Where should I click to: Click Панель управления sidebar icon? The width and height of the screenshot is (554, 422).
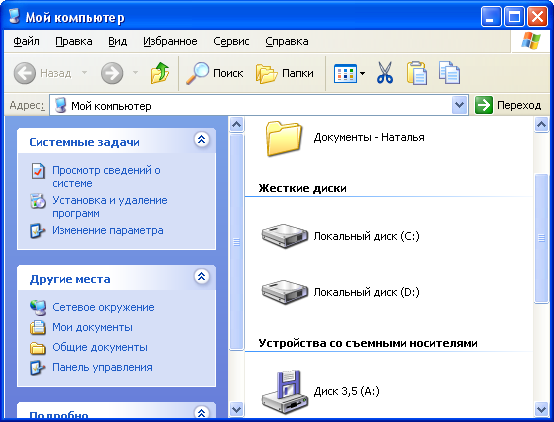[38, 368]
